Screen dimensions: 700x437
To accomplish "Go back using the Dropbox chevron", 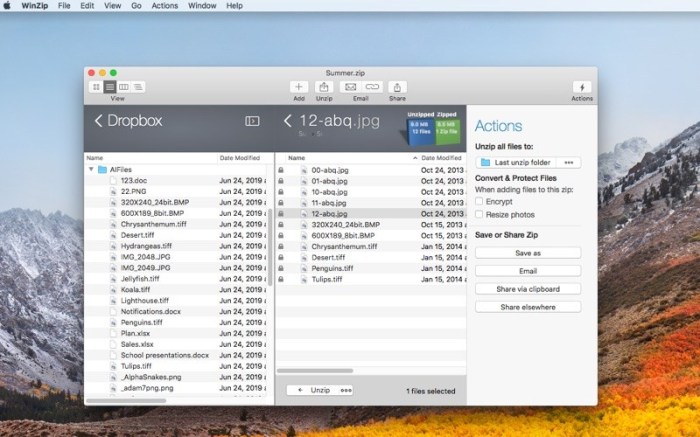I will pyautogui.click(x=99, y=121).
